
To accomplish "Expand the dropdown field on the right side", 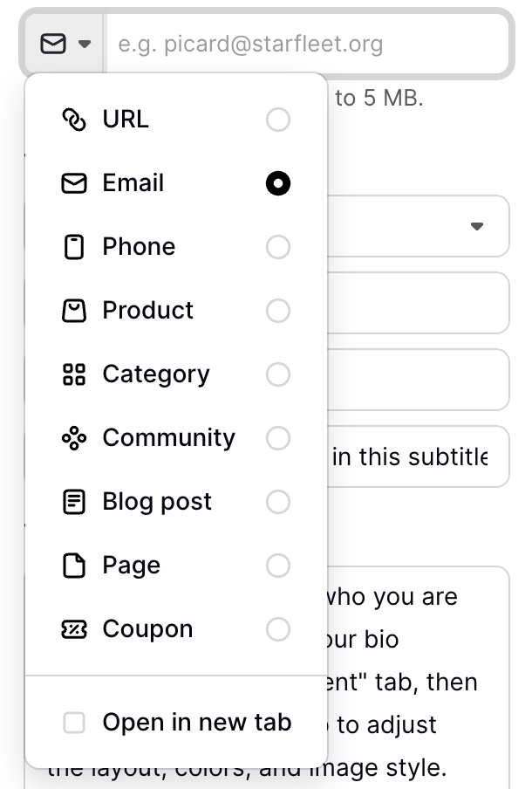I will (478, 226).
